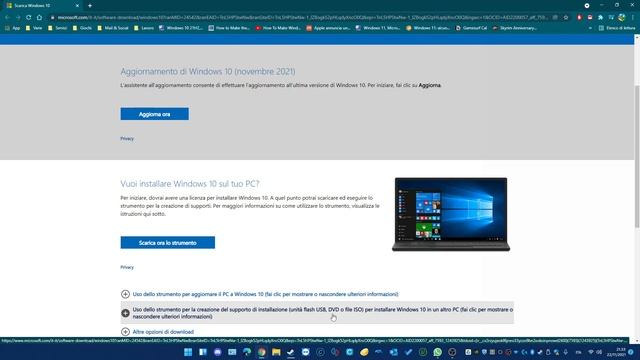
Task: Switch to Google Chrome on the taskbar
Action: (x=262, y=352)
